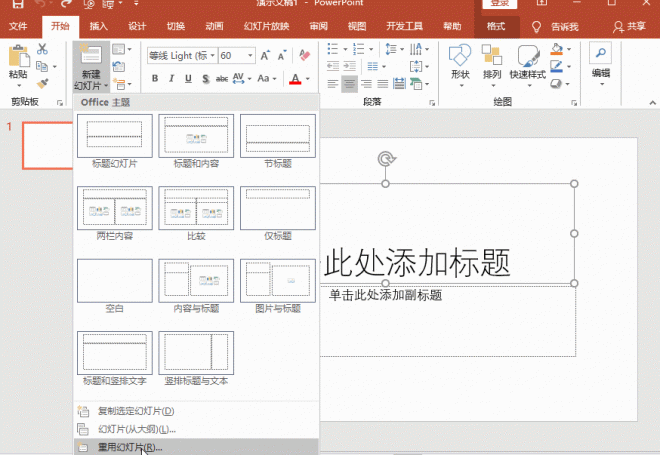Image resolution: width=660 pixels, height=455 pixels.
Task: Toggle text Shadow formatting
Action: tap(205, 79)
